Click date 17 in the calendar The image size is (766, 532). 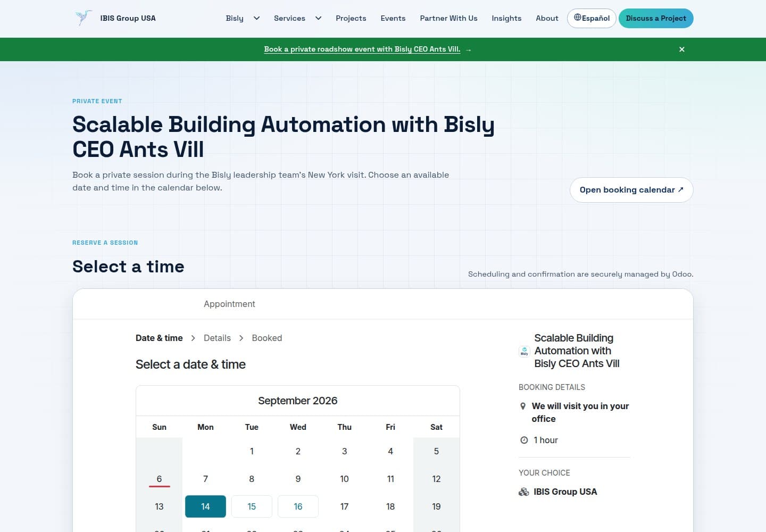(344, 506)
